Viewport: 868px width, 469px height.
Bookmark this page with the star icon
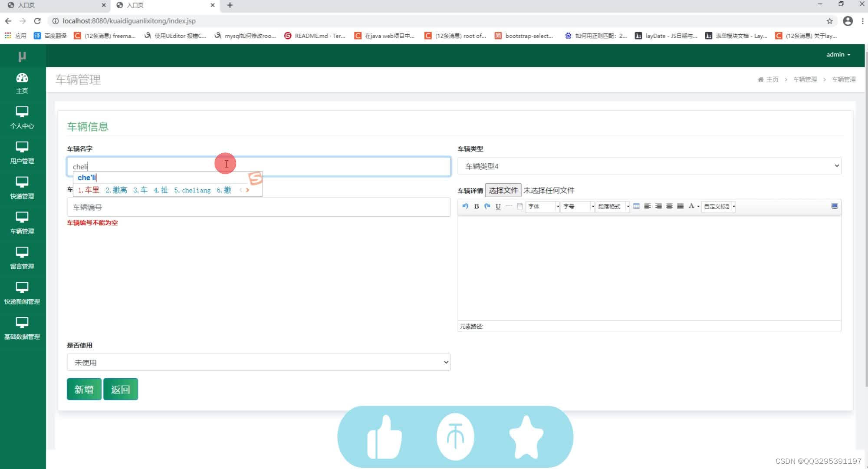829,21
